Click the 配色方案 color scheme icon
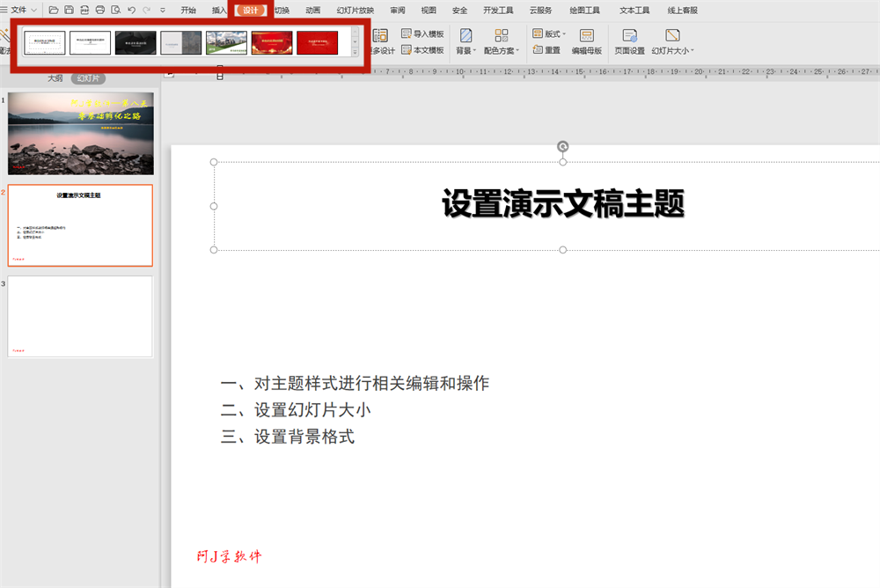Image resolution: width=880 pixels, height=588 pixels. tap(502, 35)
